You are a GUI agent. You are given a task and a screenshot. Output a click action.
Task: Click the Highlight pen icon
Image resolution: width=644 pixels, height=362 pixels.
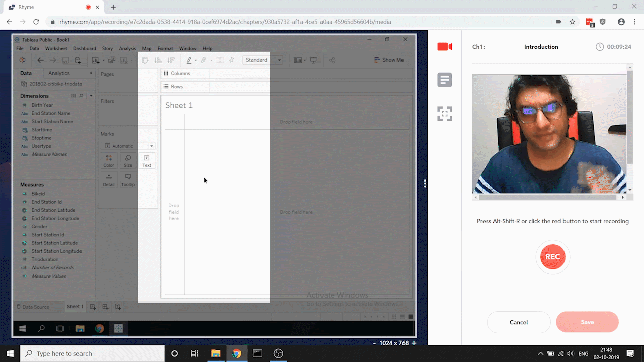(x=189, y=60)
